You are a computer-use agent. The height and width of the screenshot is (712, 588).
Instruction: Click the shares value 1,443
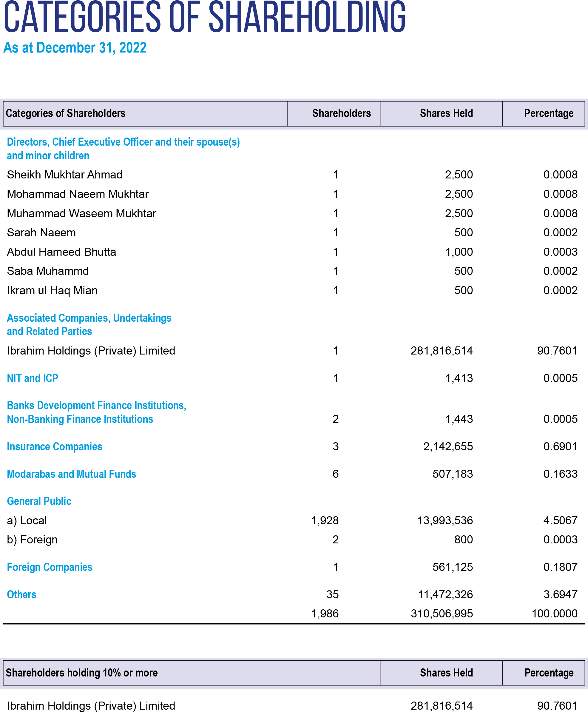pos(459,419)
